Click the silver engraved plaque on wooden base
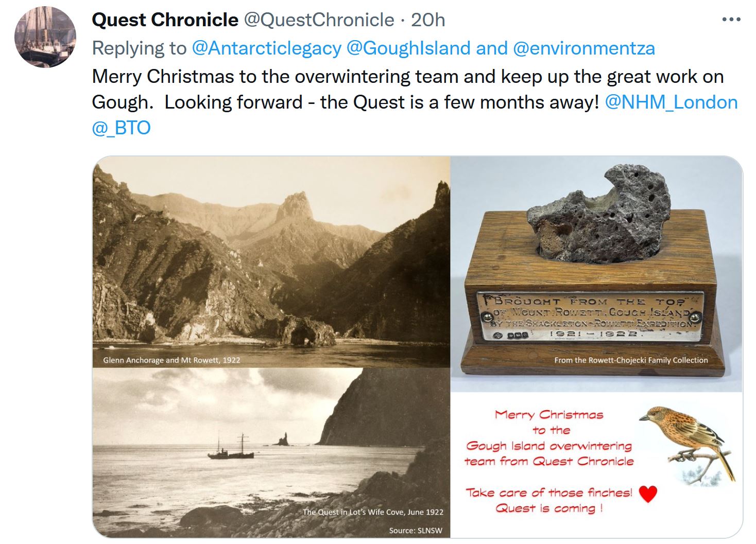This screenshot has height=544, width=756. 590,317
